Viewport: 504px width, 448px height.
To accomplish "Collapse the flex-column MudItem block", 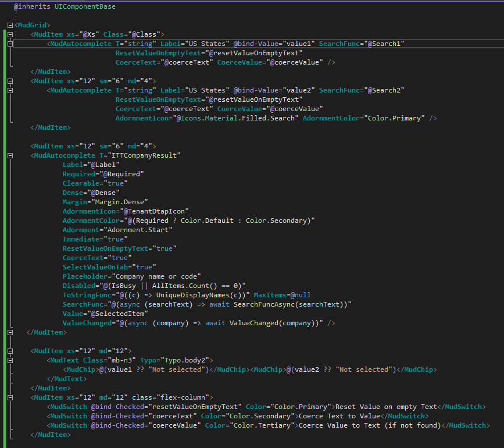I will tap(10, 398).
